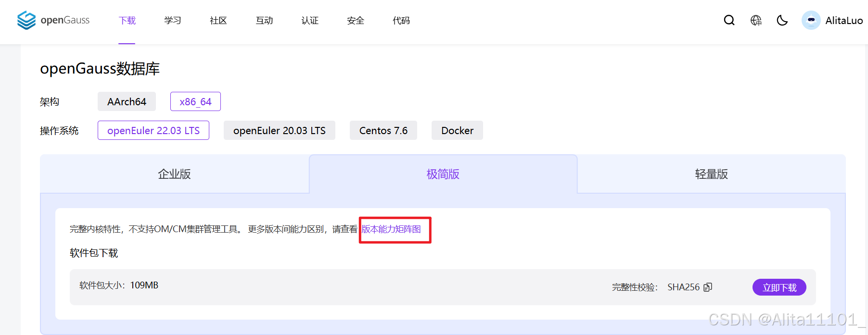Open the 学习 menu
Screen dimensions: 868x335
click(x=173, y=21)
